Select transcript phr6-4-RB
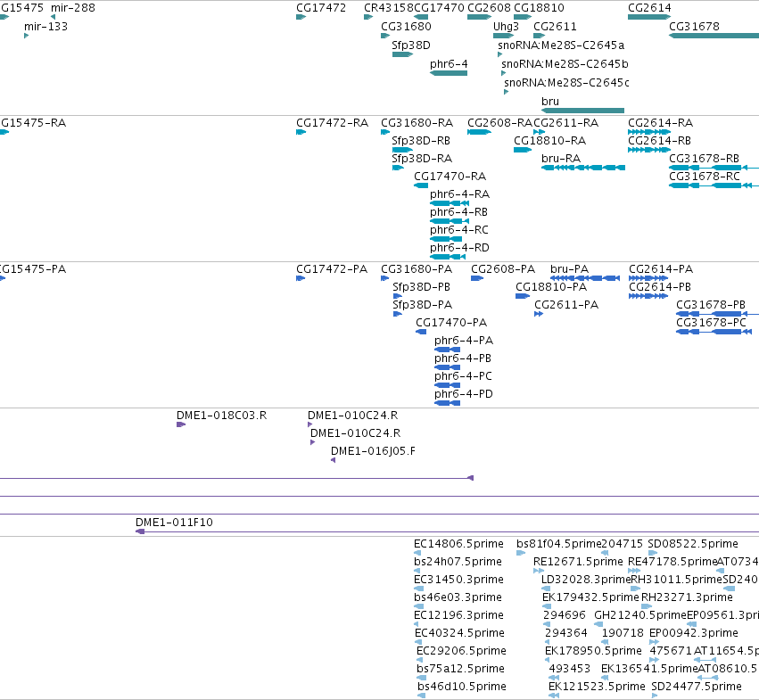This screenshot has width=759, height=700. [450, 221]
